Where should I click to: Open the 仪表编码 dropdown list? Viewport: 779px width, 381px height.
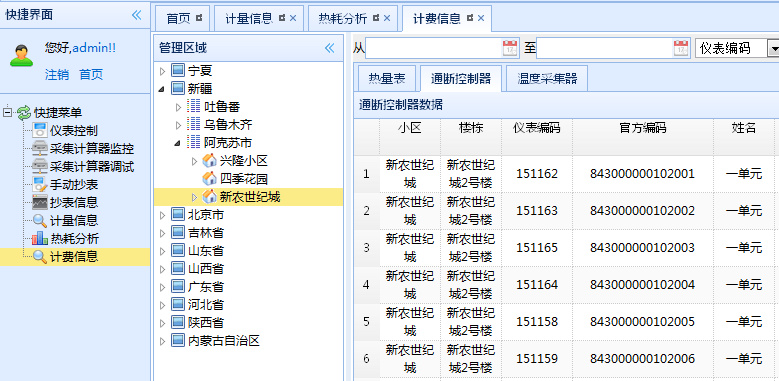(x=774, y=48)
